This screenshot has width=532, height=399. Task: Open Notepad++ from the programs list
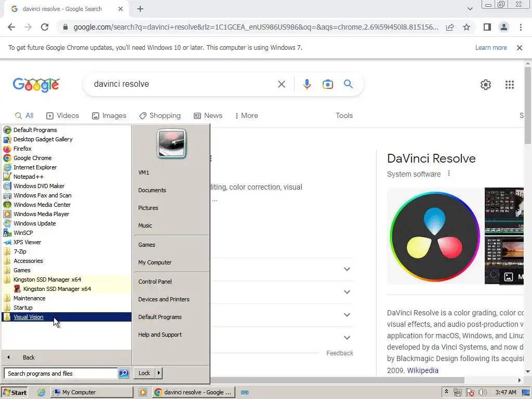pos(29,177)
